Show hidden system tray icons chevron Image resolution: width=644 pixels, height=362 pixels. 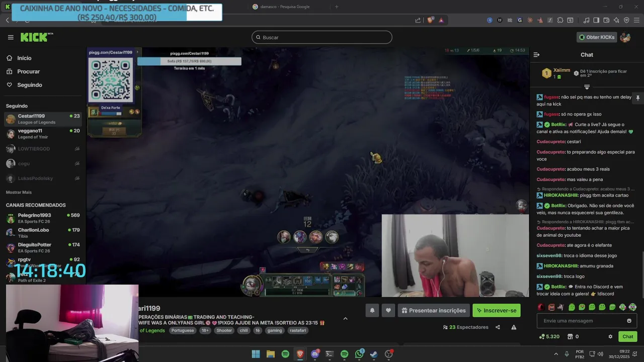click(x=556, y=353)
